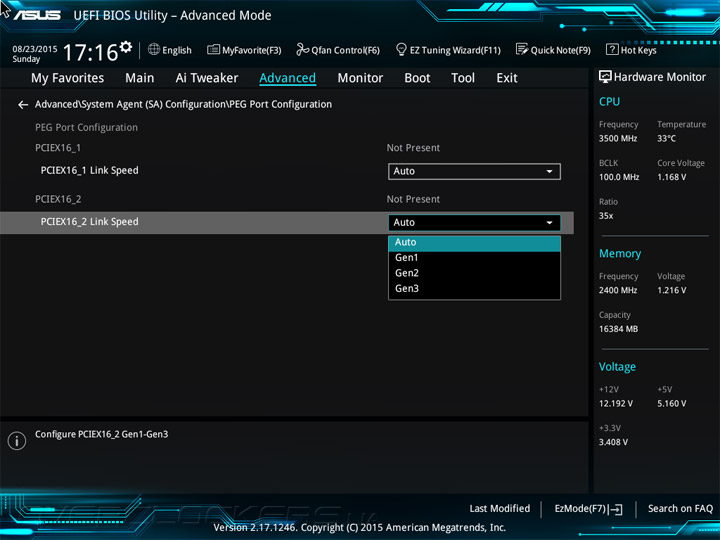
Task: Open the Monitor tab
Action: point(360,78)
